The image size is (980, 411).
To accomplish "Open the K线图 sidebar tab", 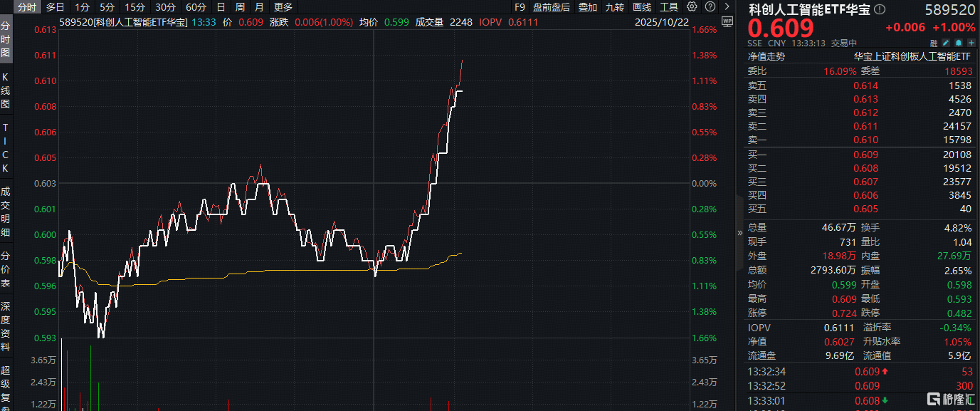I will coord(6,91).
